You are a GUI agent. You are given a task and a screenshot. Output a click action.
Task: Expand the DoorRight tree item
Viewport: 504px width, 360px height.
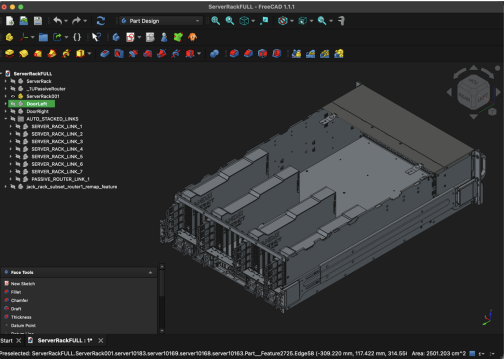point(6,111)
